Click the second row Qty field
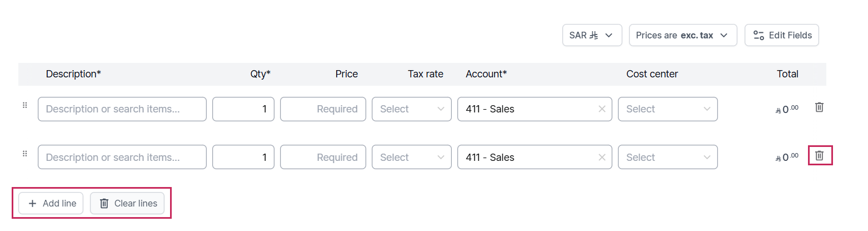This screenshot has height=231, width=868. point(243,158)
